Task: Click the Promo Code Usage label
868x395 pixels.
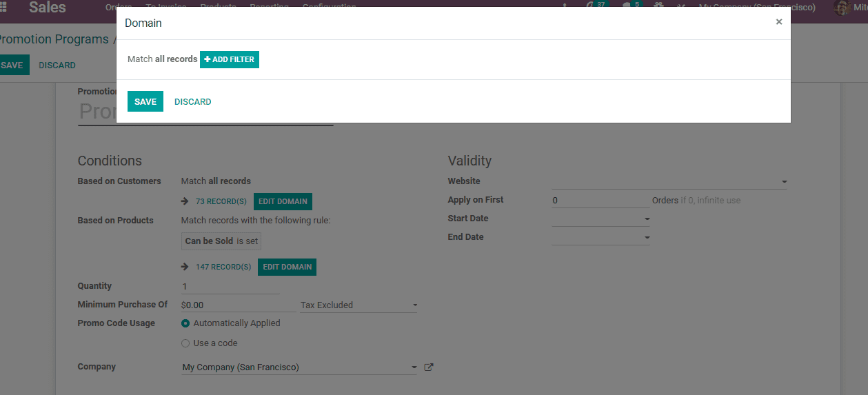Action: 117,323
